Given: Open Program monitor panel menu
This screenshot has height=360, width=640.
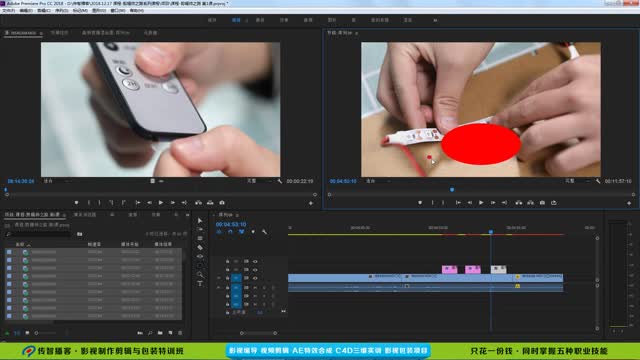Looking at the screenshot, I should (x=357, y=33).
